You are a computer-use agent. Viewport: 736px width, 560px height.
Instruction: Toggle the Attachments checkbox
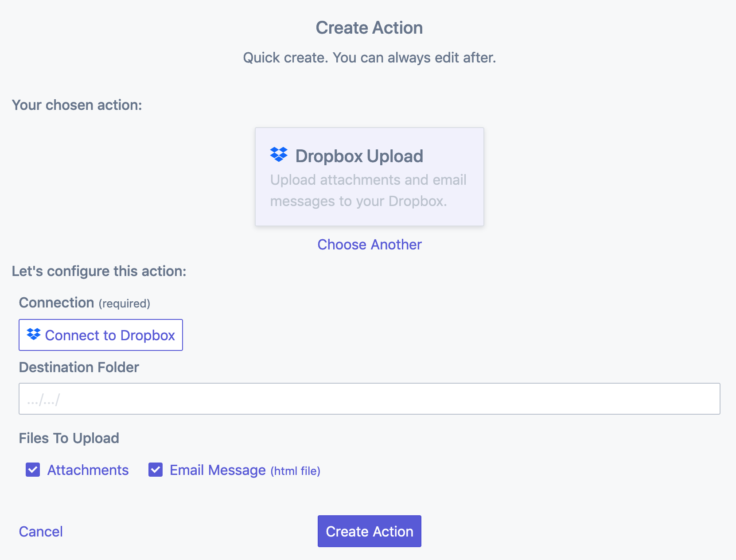tap(33, 470)
